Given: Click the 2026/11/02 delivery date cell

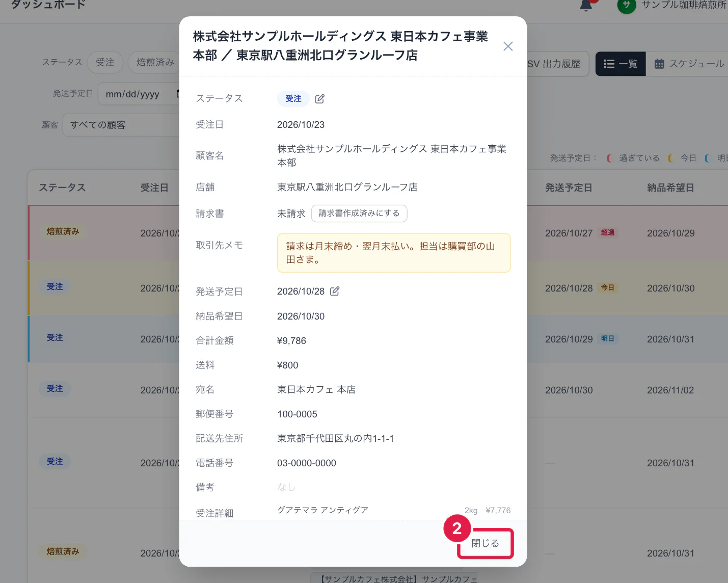Looking at the screenshot, I should (670, 390).
